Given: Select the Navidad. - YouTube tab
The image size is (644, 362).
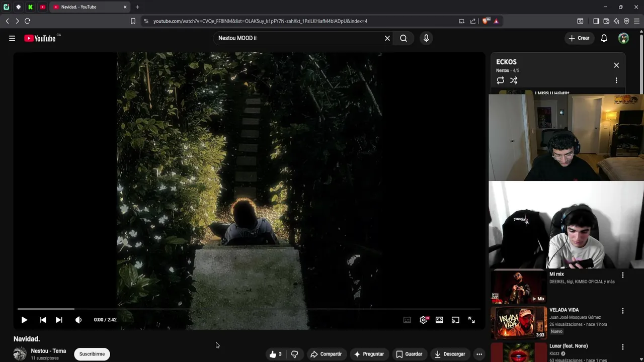Looking at the screenshot, I should pyautogui.click(x=90, y=7).
